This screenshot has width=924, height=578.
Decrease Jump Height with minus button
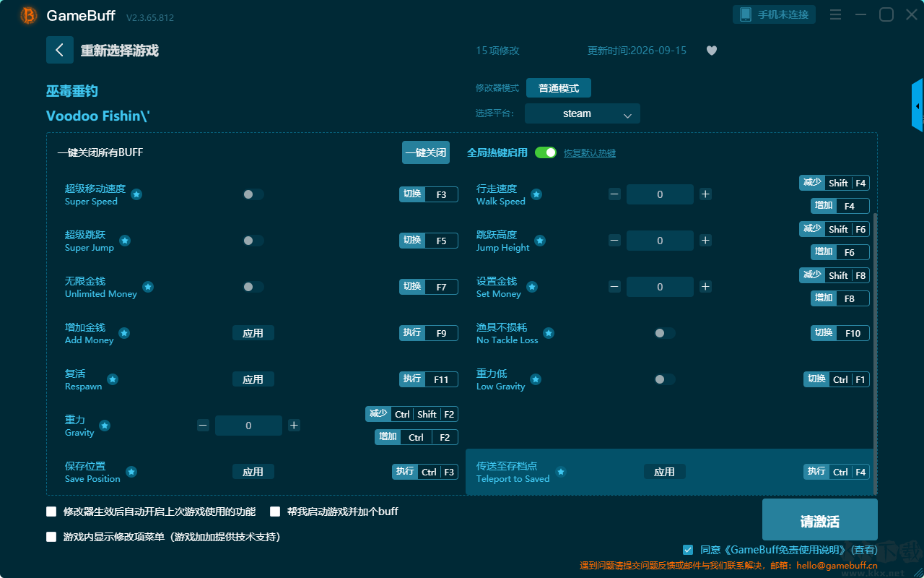point(614,241)
